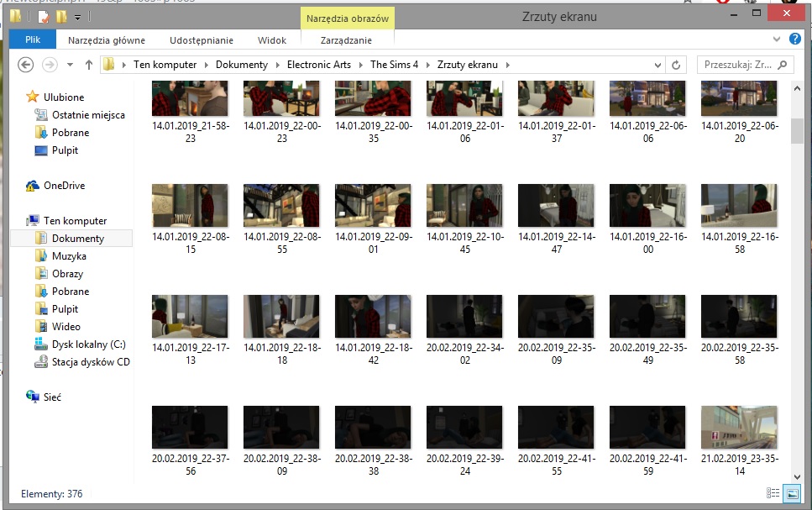Expand the chevron after Dokumenty in the address bar
The width and height of the screenshot is (812, 510).
[277, 65]
